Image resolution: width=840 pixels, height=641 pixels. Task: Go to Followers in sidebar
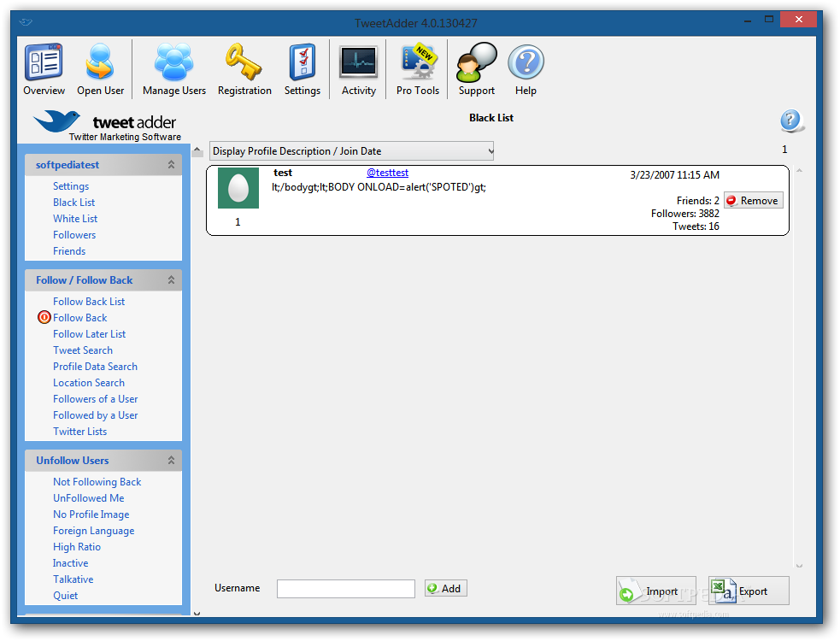point(74,235)
